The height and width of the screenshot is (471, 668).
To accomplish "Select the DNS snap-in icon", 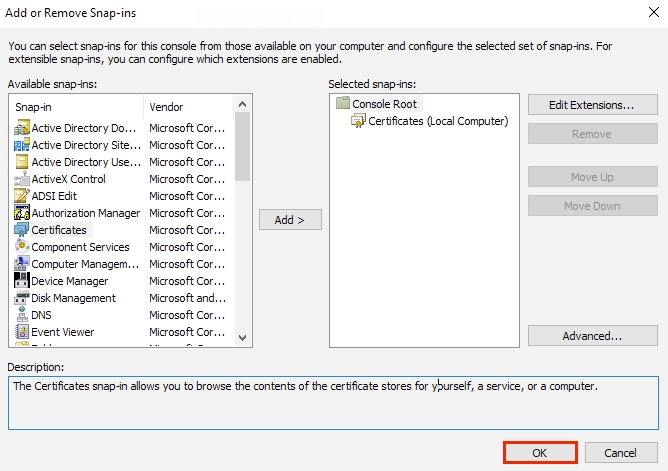I will click(22, 315).
